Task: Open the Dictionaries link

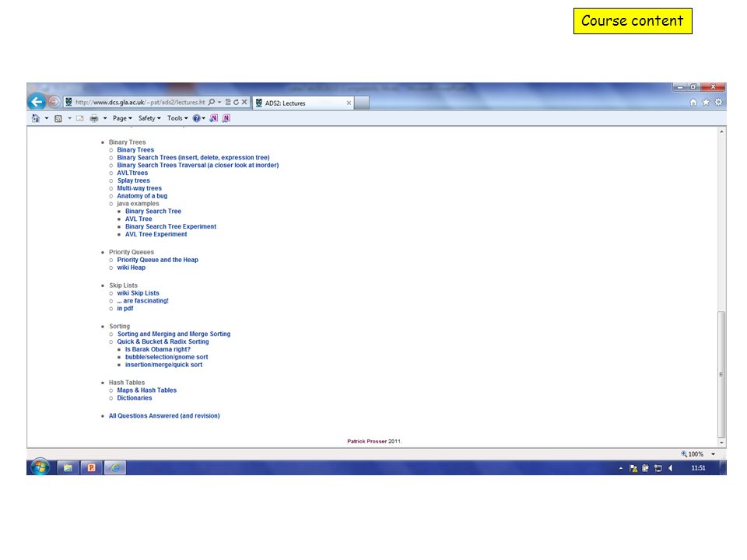Action: pos(135,397)
